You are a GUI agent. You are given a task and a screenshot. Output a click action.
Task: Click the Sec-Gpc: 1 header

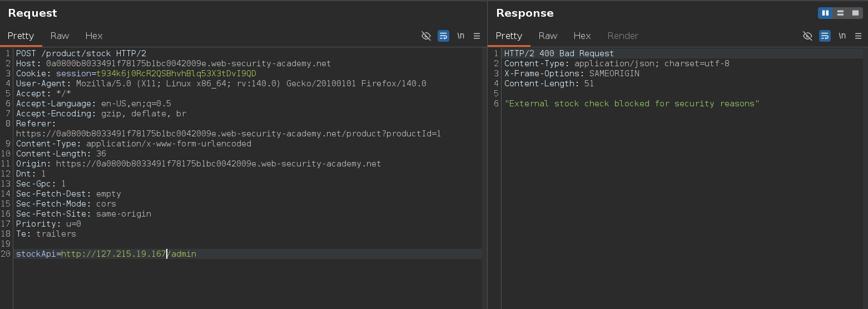click(x=41, y=184)
